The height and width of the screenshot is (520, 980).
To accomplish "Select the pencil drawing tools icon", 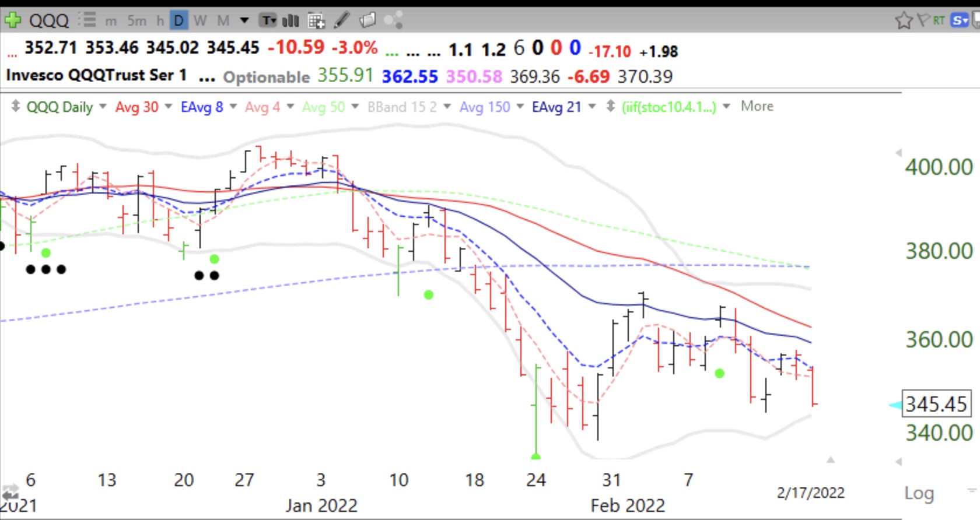I will pyautogui.click(x=342, y=20).
